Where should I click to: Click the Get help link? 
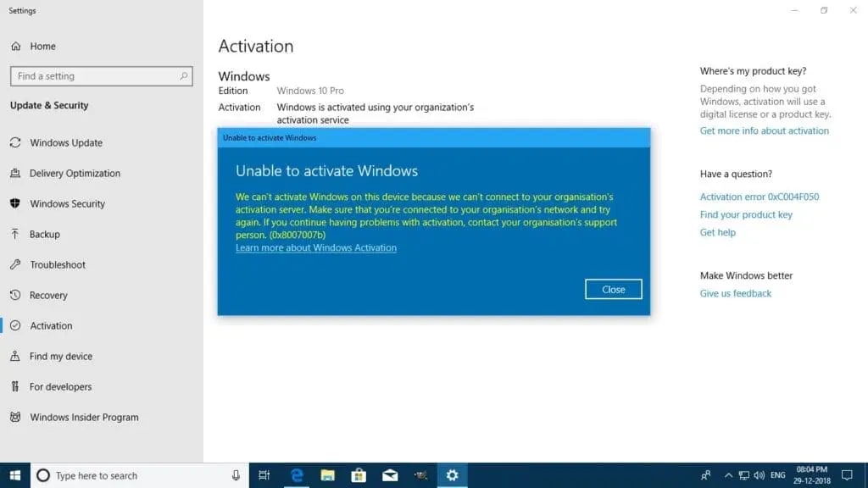click(717, 232)
